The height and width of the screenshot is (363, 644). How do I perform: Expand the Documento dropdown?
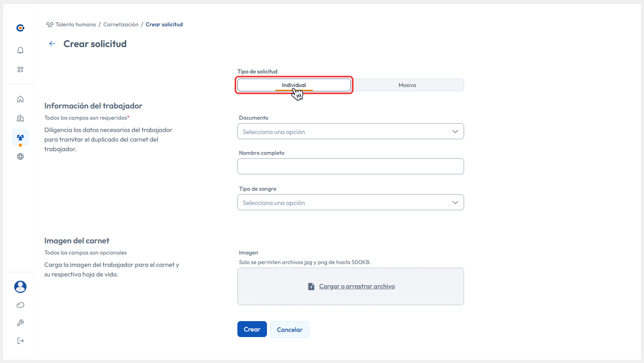350,132
